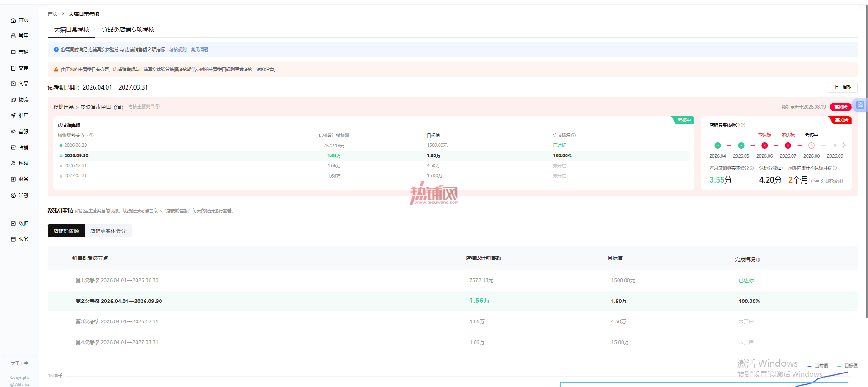The width and height of the screenshot is (868, 387).
Task: Click help icon beside 完成情况 in table header
Action: tap(758, 260)
